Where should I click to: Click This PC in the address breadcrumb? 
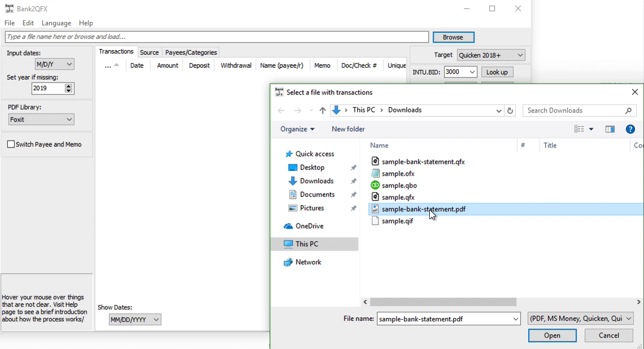tap(363, 110)
